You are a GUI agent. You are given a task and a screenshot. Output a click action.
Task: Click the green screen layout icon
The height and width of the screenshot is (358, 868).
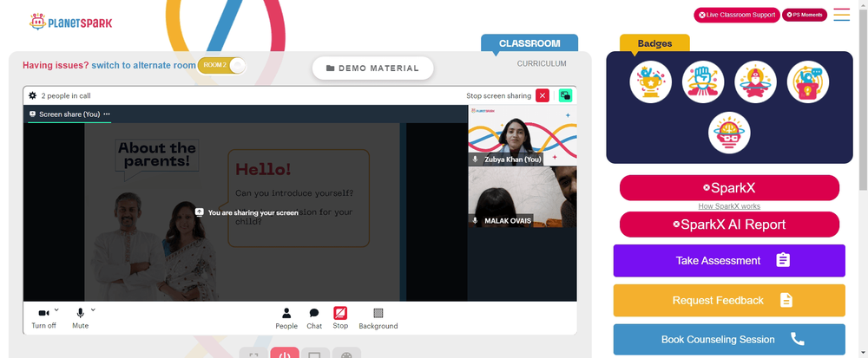pos(565,95)
